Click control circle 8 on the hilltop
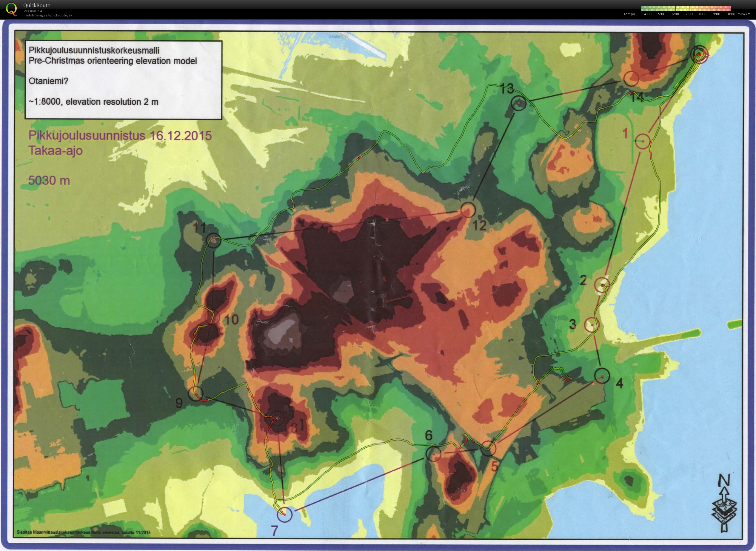 click(x=276, y=418)
